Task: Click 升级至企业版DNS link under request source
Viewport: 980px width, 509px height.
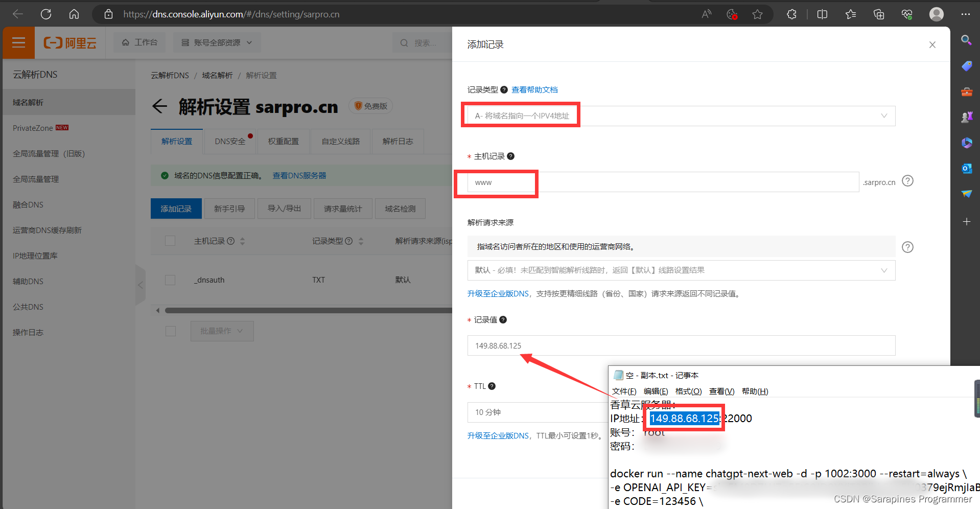Action: tap(498, 294)
